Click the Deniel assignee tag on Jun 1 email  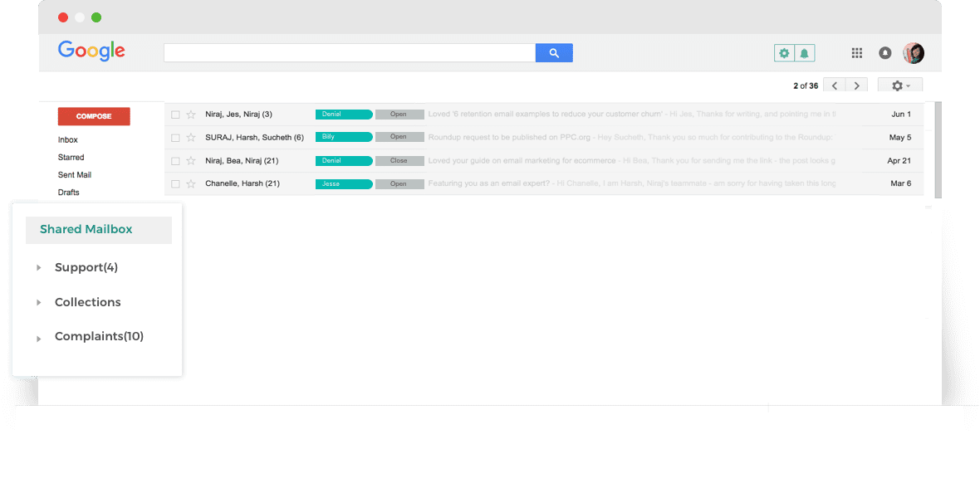[x=345, y=115]
